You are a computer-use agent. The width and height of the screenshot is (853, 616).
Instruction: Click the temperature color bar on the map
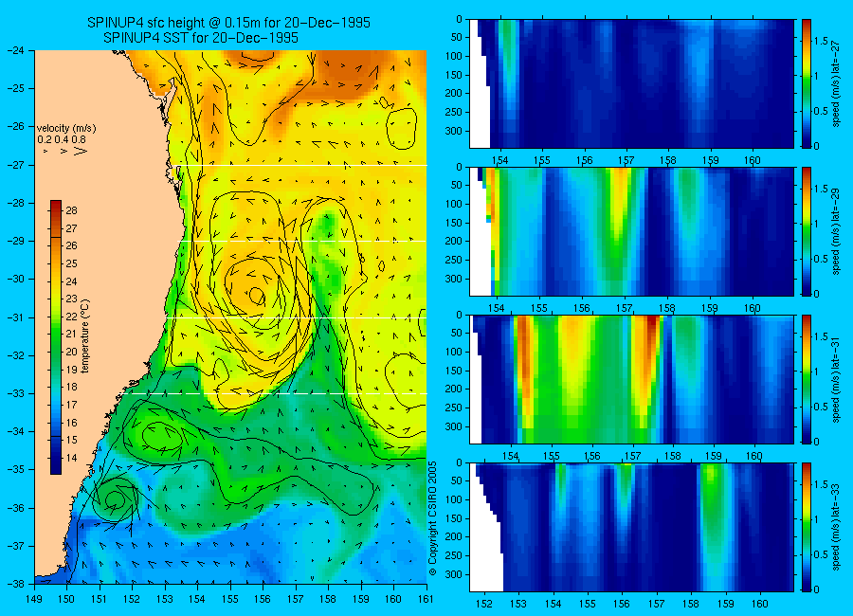[x=56, y=337]
